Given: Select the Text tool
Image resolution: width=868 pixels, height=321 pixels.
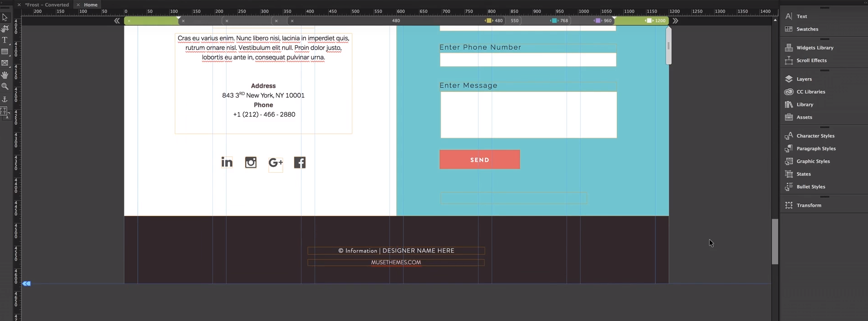Looking at the screenshot, I should tap(5, 40).
